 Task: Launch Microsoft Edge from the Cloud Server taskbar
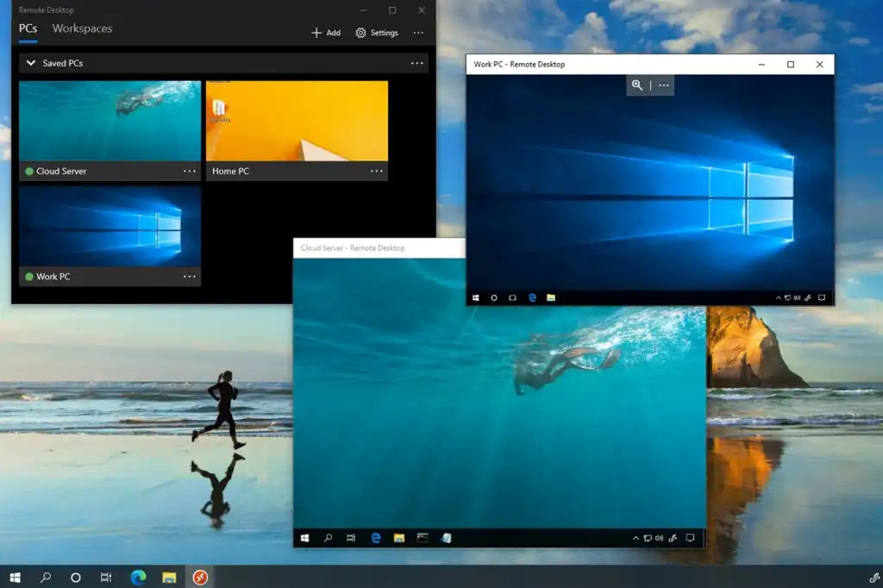(x=374, y=537)
